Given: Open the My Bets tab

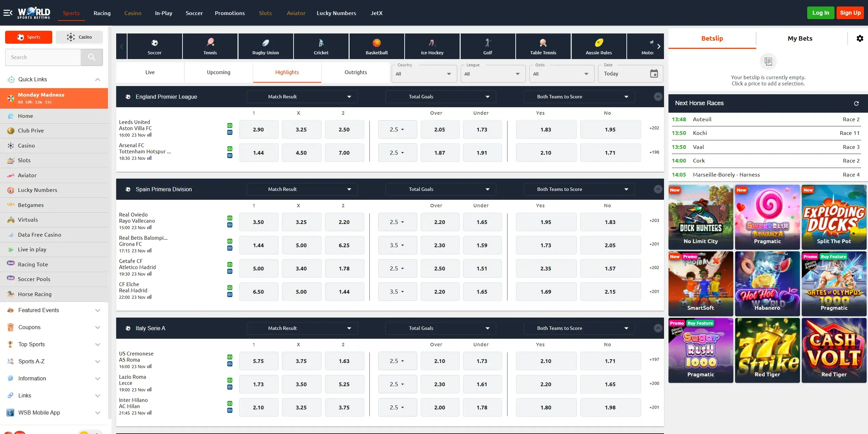Looking at the screenshot, I should point(800,38).
